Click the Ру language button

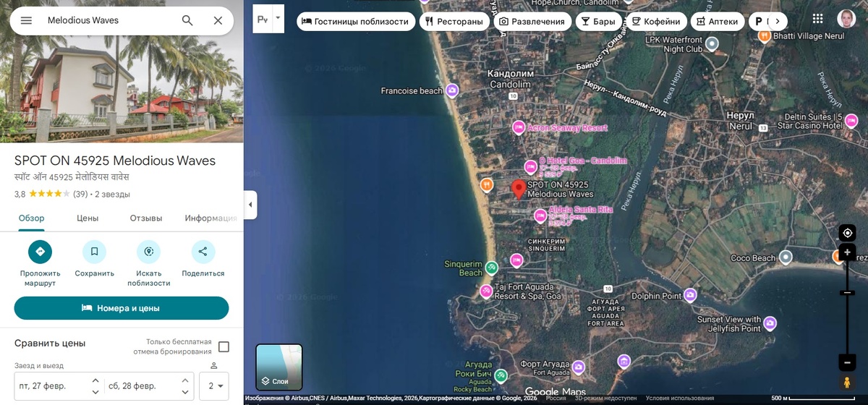click(x=262, y=19)
